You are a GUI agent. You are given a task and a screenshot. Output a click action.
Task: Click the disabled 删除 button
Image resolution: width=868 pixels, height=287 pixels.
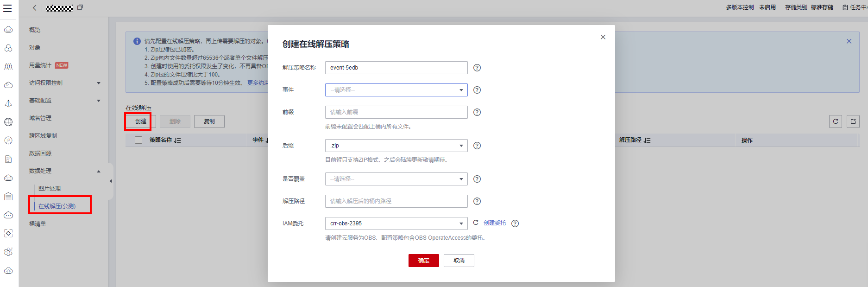tap(175, 121)
